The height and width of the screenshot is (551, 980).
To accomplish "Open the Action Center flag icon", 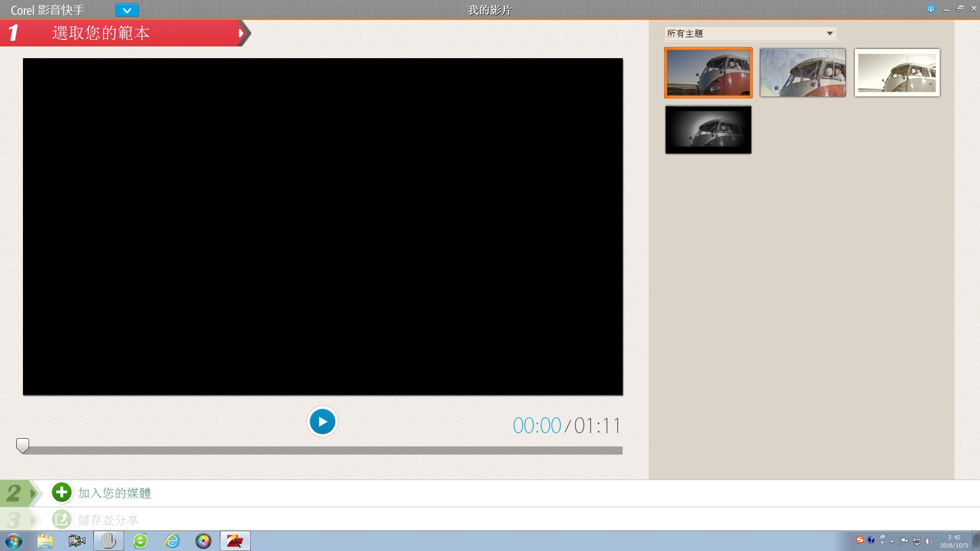I will tap(904, 541).
